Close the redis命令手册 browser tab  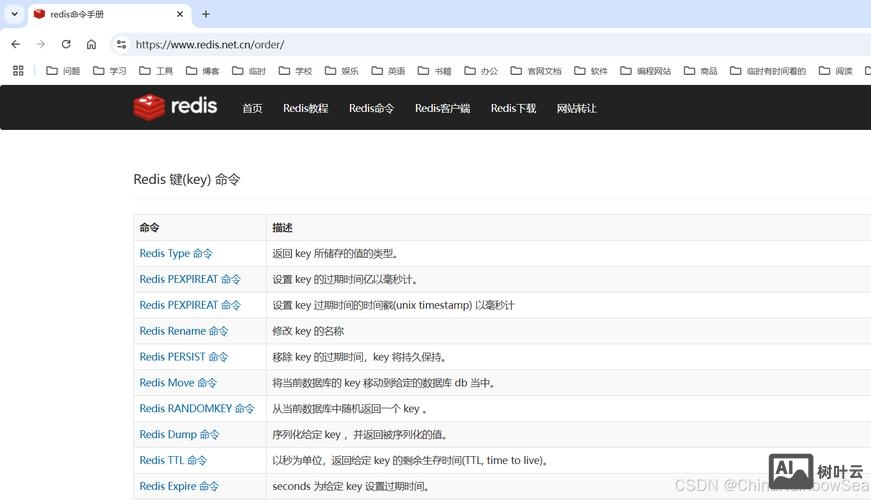[x=180, y=14]
